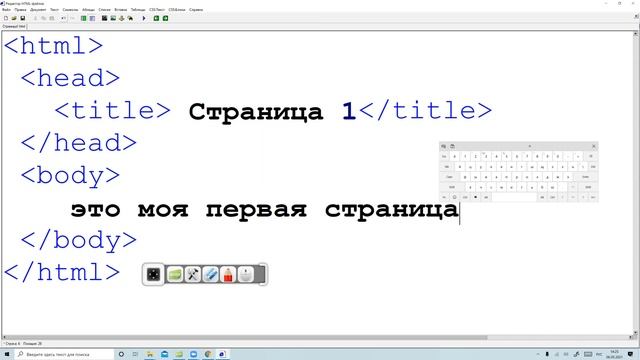Click the grey handle ending the floating toolbar
The width and height of the screenshot is (640, 360).
[261, 274]
